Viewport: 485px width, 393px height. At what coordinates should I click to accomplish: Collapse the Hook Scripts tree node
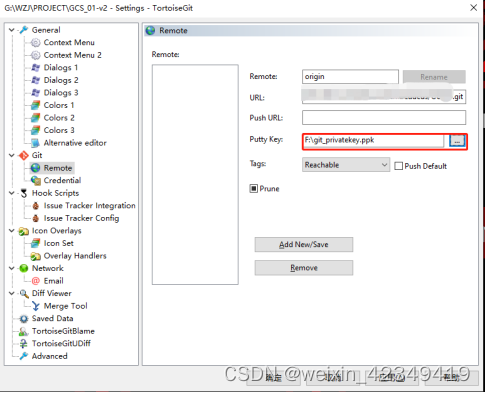click(12, 193)
